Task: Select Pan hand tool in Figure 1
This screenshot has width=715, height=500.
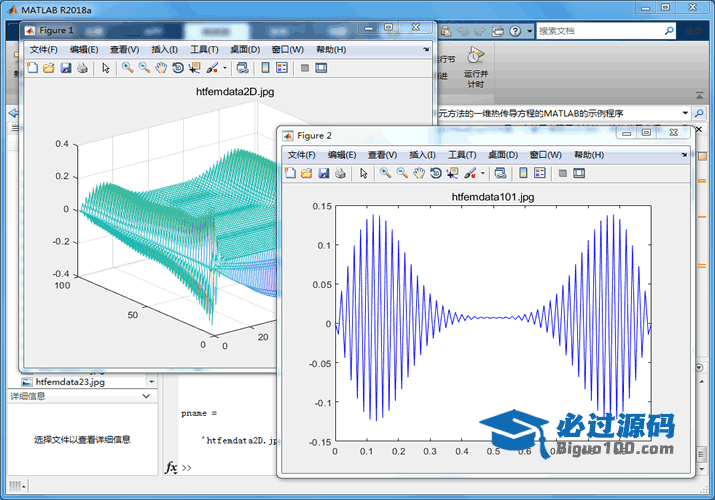Action: click(x=161, y=68)
